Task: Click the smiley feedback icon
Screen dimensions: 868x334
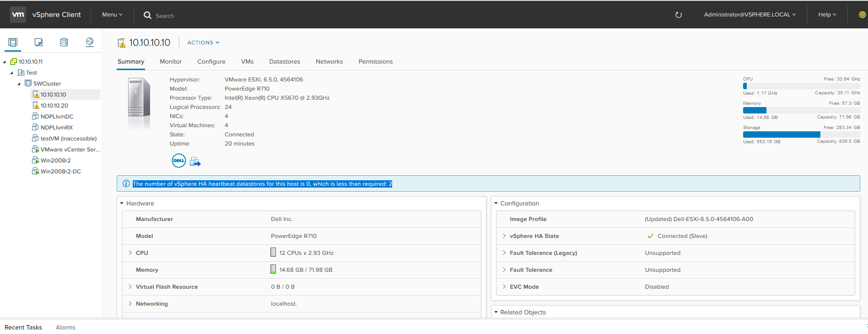Action: pos(863,15)
